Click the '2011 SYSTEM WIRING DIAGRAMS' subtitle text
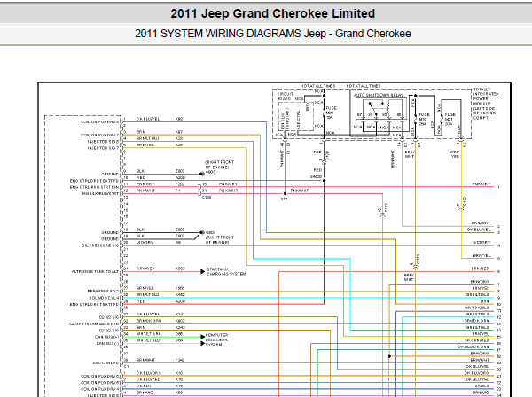The width and height of the screenshot is (532, 397). click(x=217, y=34)
